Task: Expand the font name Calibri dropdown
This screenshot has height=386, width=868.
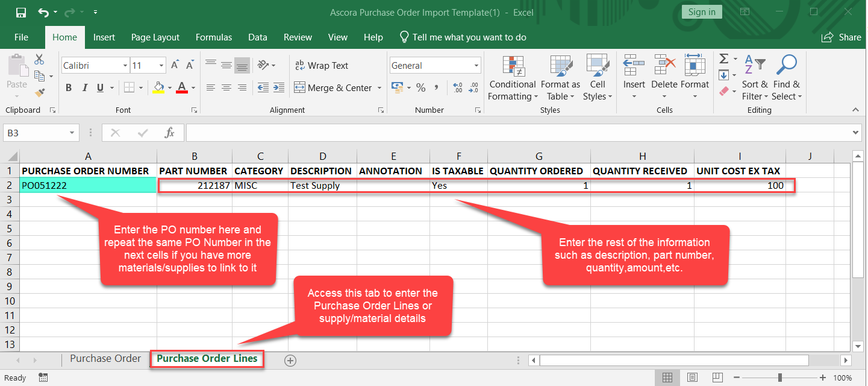Action: coord(125,66)
